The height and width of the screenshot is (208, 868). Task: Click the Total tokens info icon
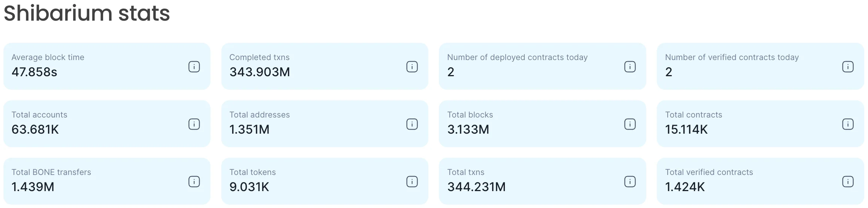coord(412,182)
